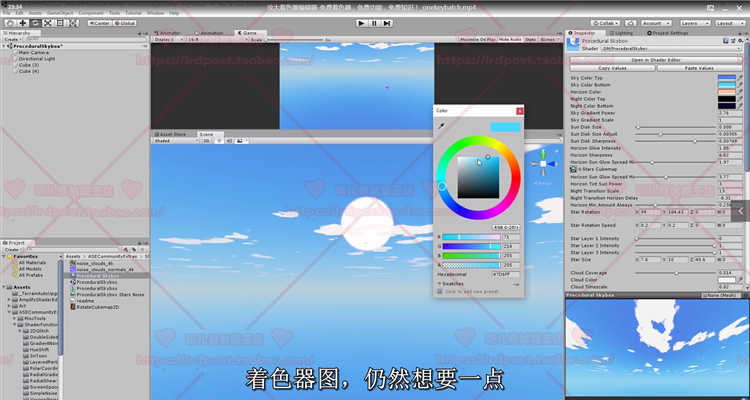750x400 pixels.
Task: Click the Hexadecimal color input field
Action: pos(506,274)
